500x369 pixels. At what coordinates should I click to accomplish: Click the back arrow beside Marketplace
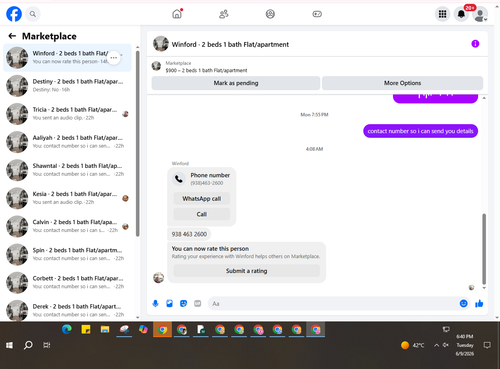click(x=12, y=36)
